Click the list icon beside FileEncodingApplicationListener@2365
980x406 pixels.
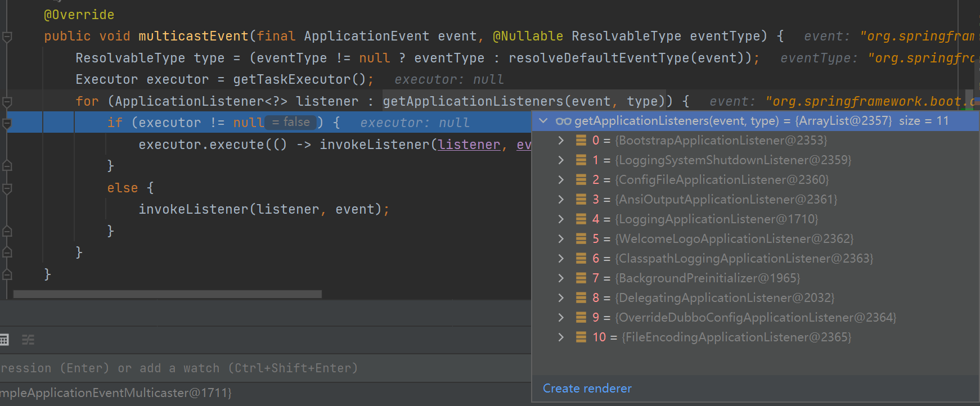point(581,337)
